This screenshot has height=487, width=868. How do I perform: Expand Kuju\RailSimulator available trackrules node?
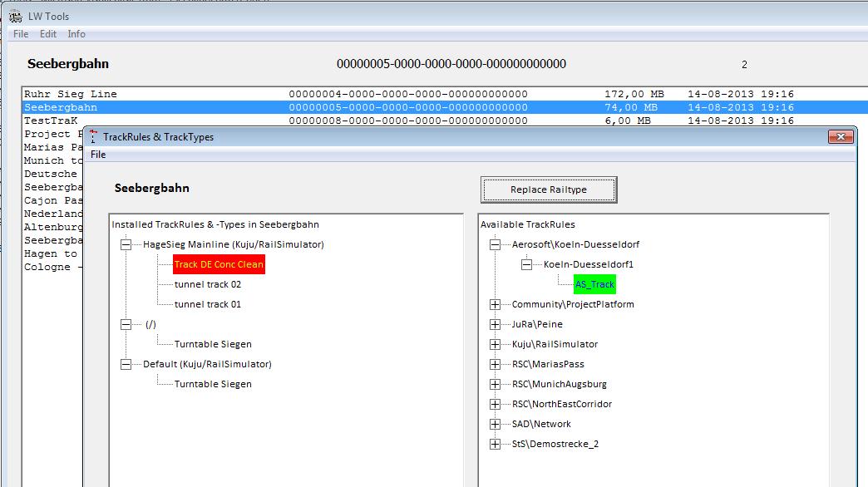tap(495, 344)
